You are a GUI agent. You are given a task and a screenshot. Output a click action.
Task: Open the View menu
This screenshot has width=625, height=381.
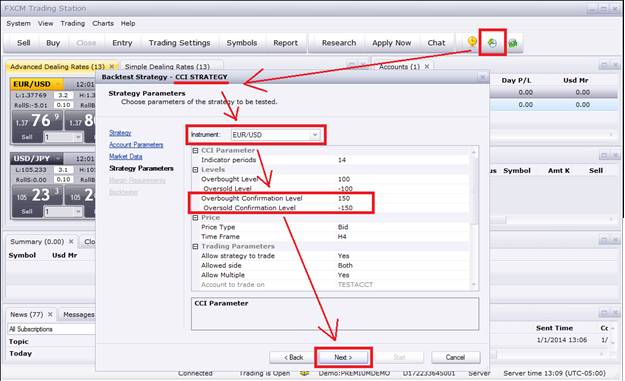click(45, 24)
